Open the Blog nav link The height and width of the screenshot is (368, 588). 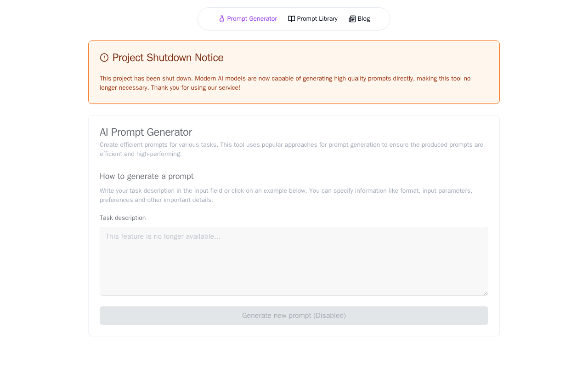click(364, 19)
